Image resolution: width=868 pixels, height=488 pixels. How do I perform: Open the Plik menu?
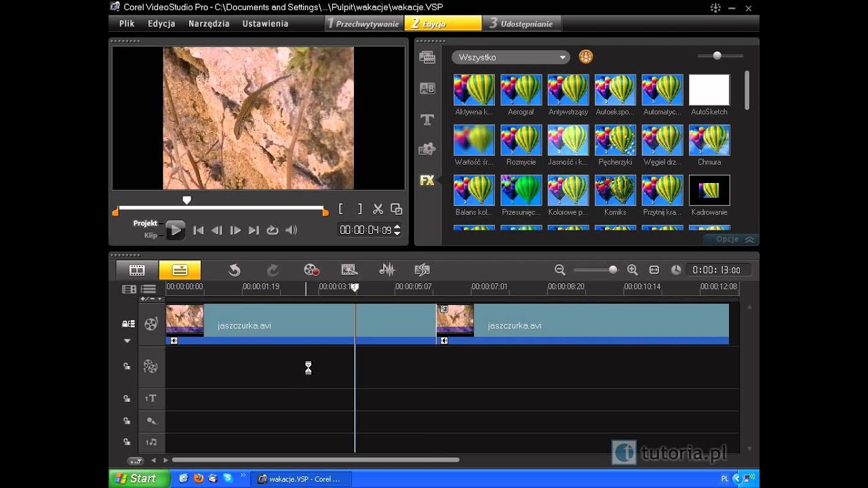tap(127, 24)
